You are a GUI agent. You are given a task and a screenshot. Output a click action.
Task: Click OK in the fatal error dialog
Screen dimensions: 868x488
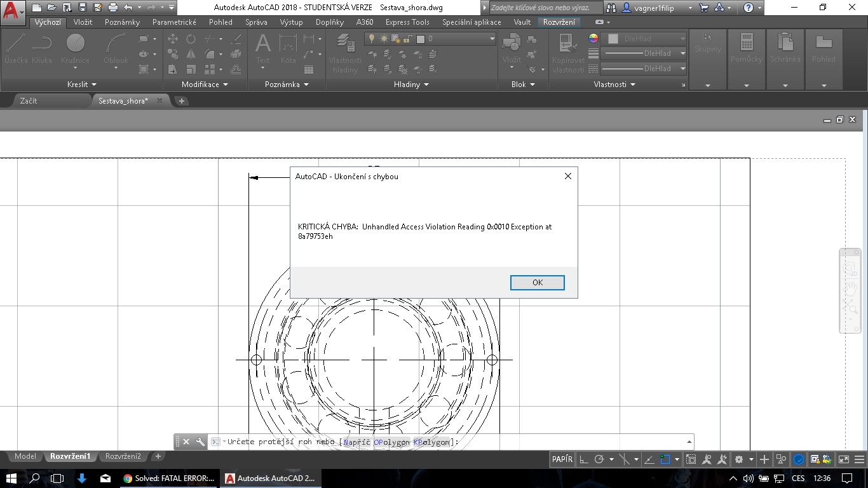click(x=537, y=283)
